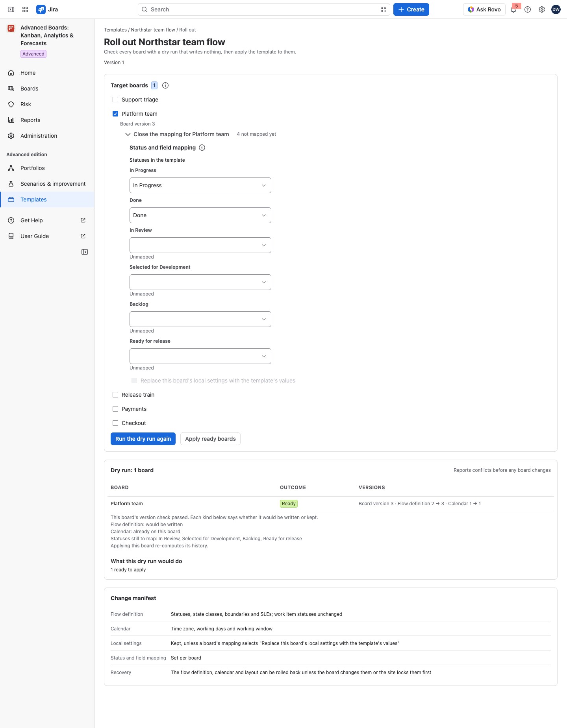Screen dimensions: 567x728
Task: Open Portfolios in the sidebar
Action: click(x=47, y=168)
